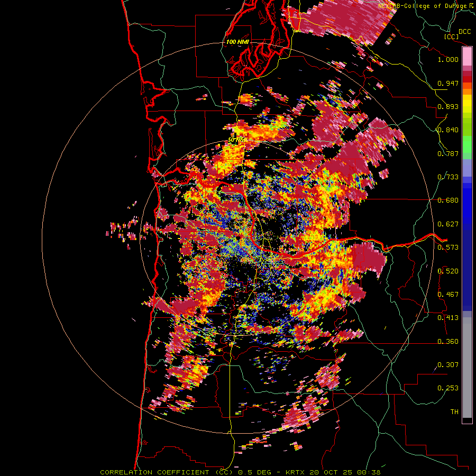The image size is (476, 476).
Task: Select the 0.680 legend value
Action: pyautogui.click(x=448, y=200)
